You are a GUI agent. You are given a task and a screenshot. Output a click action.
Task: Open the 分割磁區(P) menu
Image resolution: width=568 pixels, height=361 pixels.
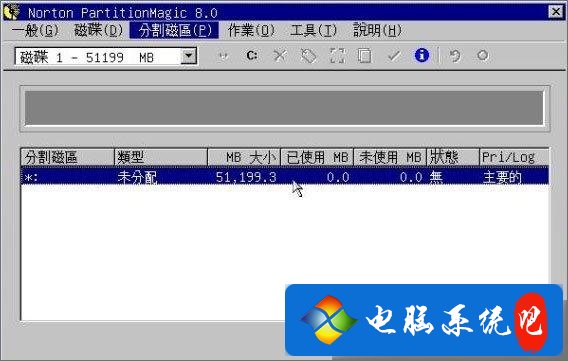[174, 30]
